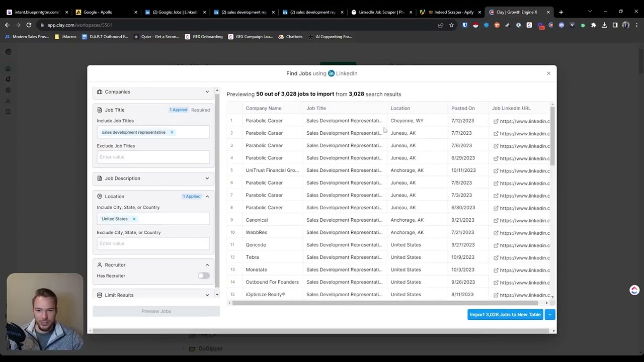Switch to the Indeed Scraper - Apify tab

click(x=450, y=12)
